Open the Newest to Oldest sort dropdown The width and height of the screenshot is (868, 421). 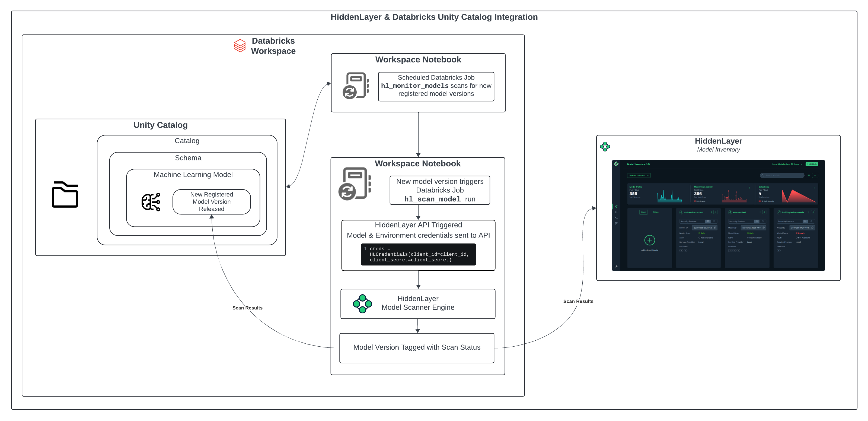pyautogui.click(x=639, y=176)
